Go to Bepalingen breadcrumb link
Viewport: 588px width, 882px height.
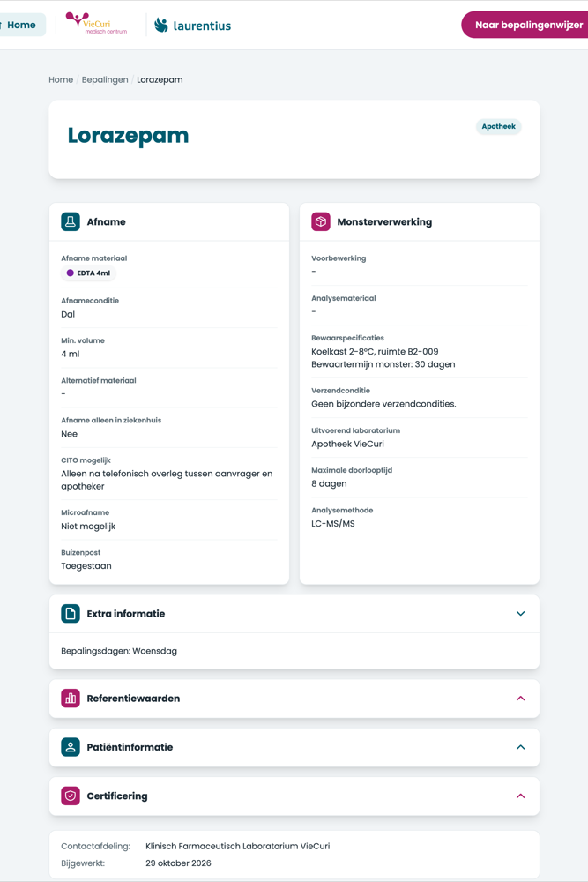pyautogui.click(x=105, y=80)
